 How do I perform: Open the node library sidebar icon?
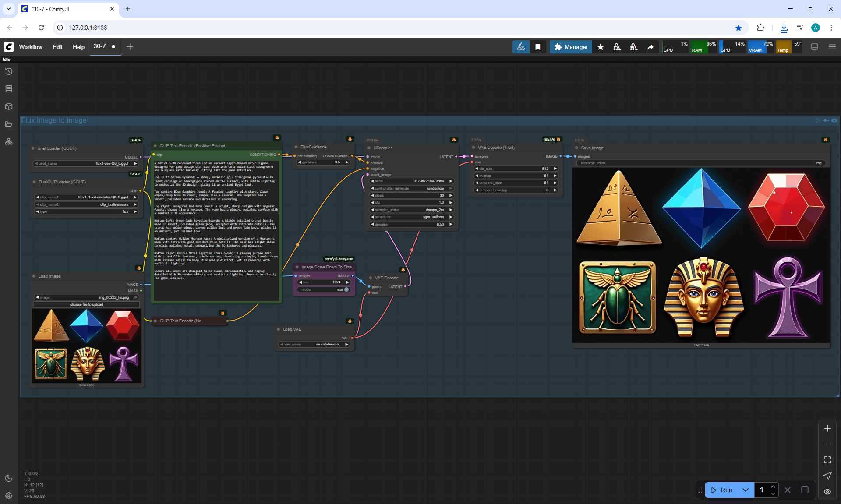[x=9, y=89]
